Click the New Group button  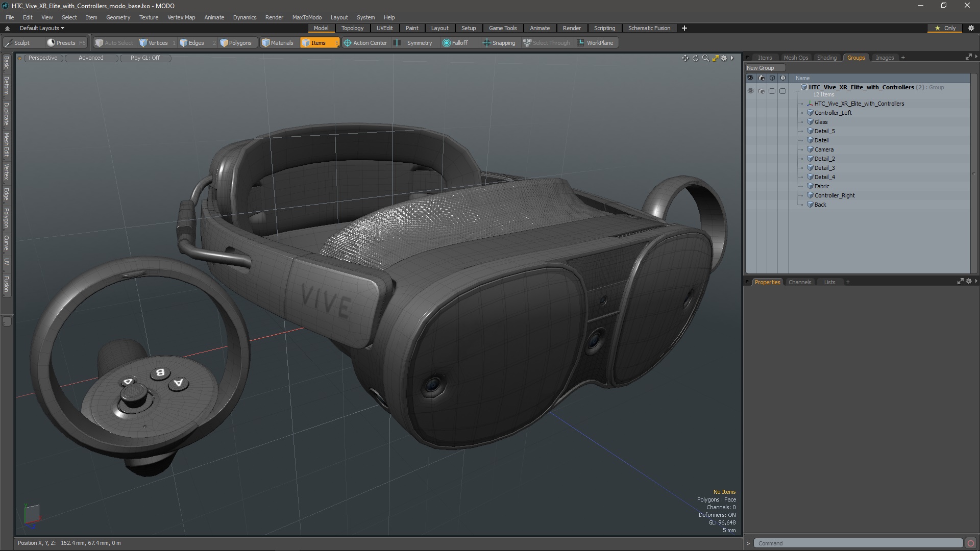tap(765, 68)
